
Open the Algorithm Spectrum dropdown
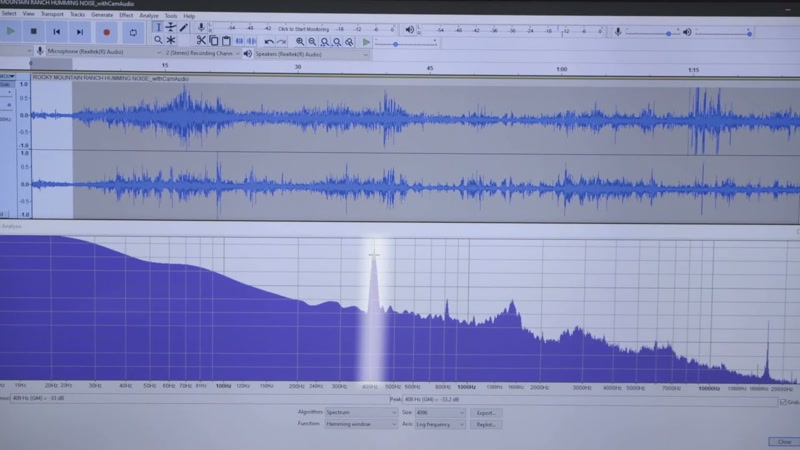click(361, 412)
